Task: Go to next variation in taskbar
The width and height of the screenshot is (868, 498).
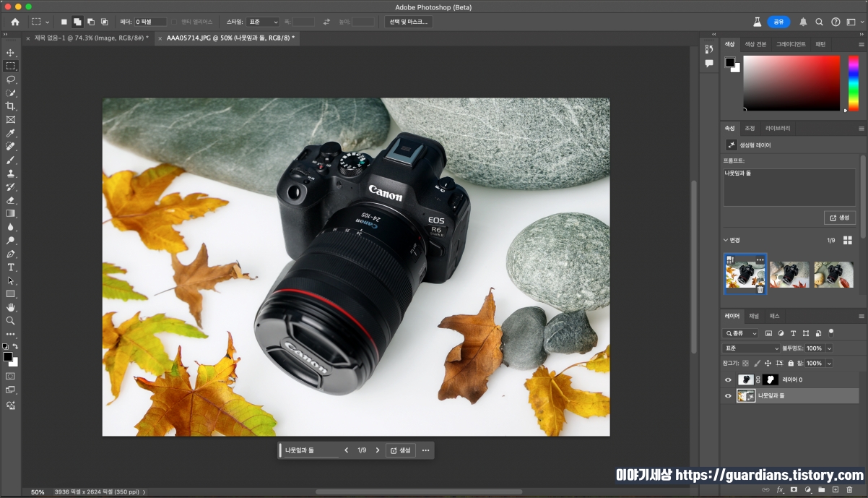Action: point(377,450)
